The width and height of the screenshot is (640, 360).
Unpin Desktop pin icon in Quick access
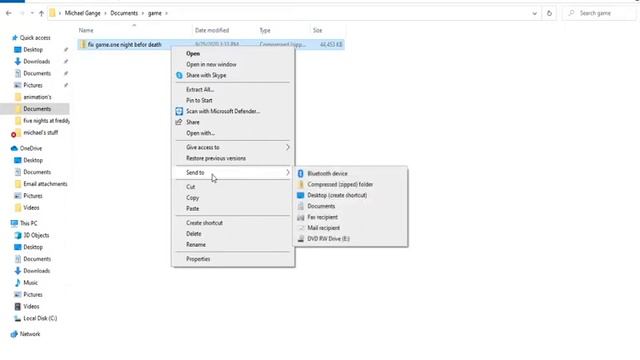click(66, 50)
